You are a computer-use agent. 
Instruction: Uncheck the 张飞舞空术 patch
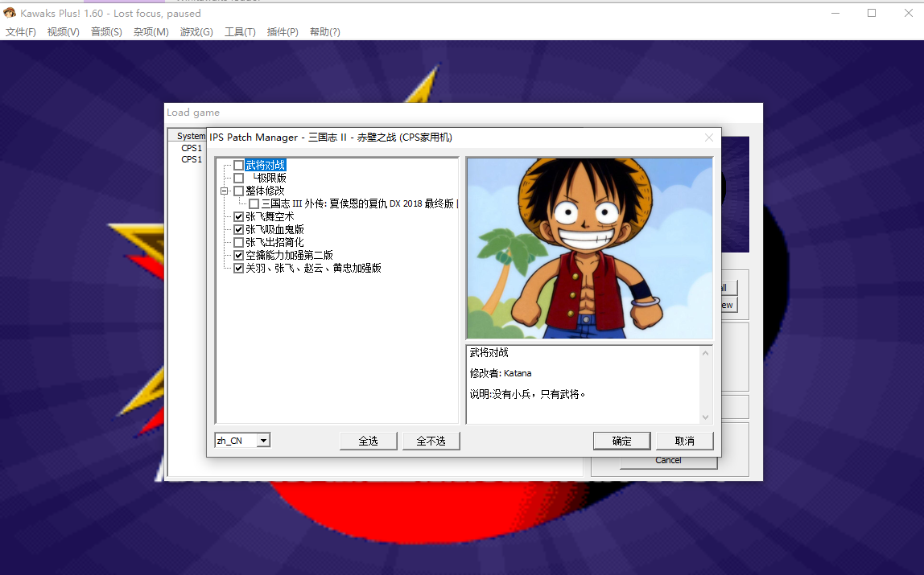(239, 216)
